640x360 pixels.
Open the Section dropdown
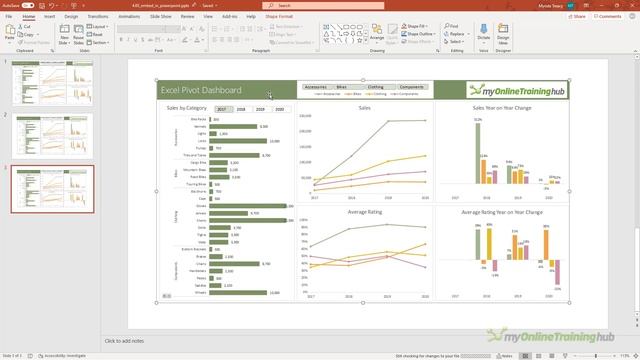click(98, 42)
